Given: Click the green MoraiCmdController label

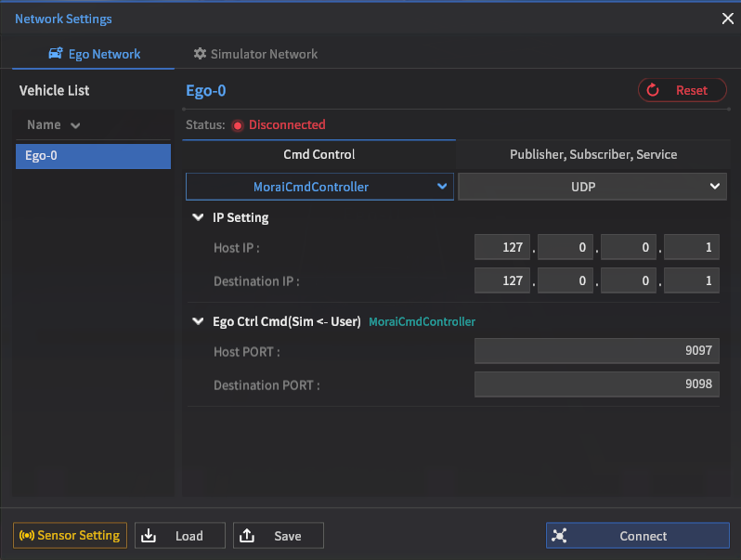Looking at the screenshot, I should tap(422, 322).
